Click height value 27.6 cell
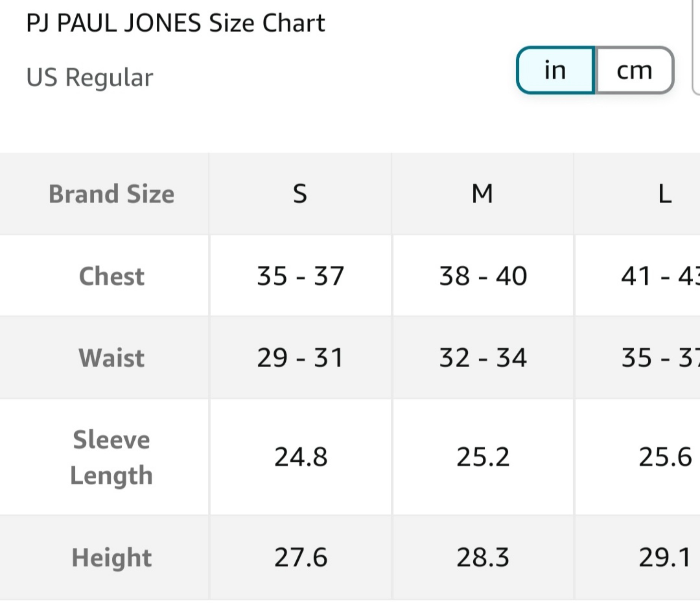 pos(300,558)
